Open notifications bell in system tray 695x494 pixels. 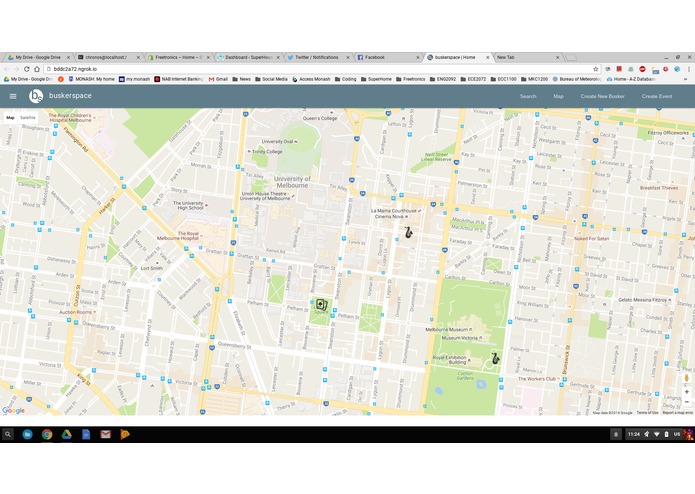[616, 434]
